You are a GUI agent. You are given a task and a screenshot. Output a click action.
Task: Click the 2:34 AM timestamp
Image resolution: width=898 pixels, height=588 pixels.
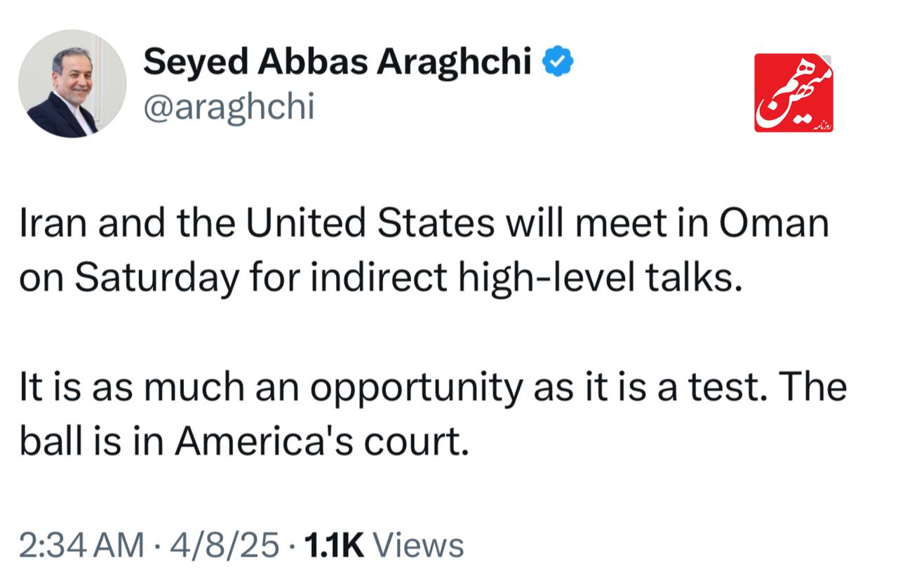[x=82, y=545]
